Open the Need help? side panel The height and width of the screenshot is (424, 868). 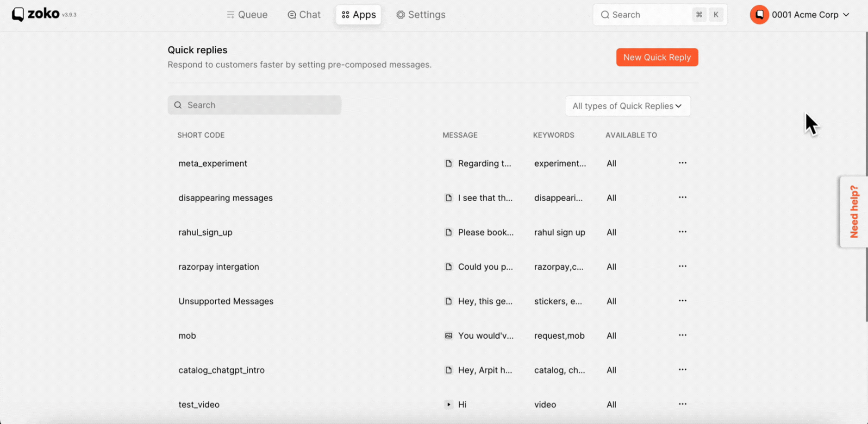coord(854,212)
